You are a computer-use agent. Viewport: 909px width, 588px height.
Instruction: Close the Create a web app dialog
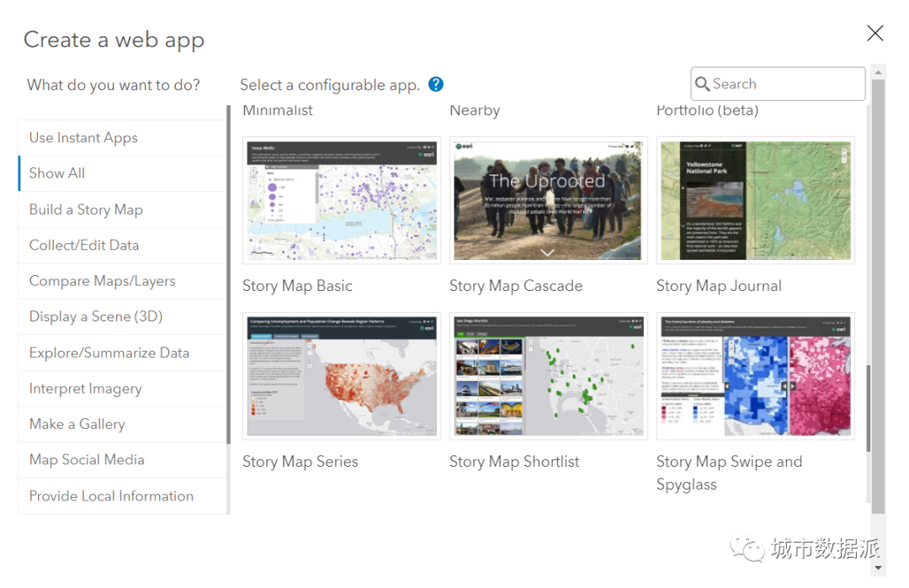[x=874, y=33]
